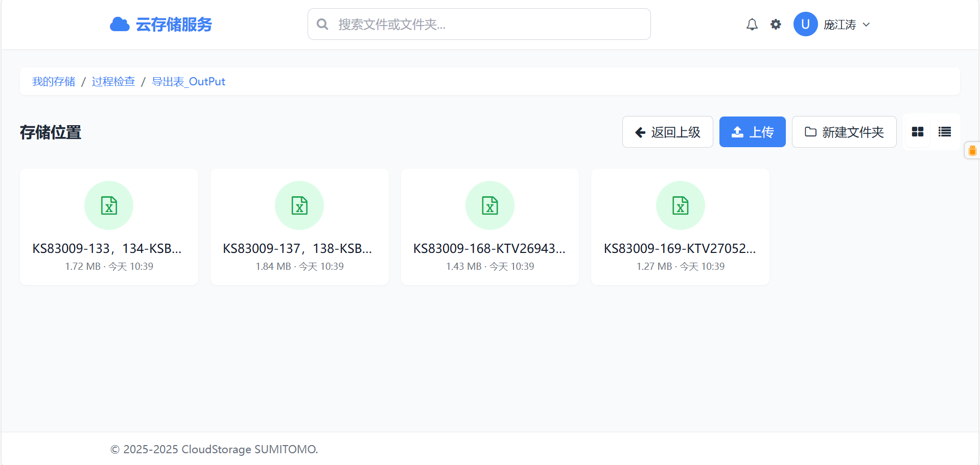Viewport: 980px width, 465px height.
Task: Click the blue user avatar circle
Action: pos(805,25)
